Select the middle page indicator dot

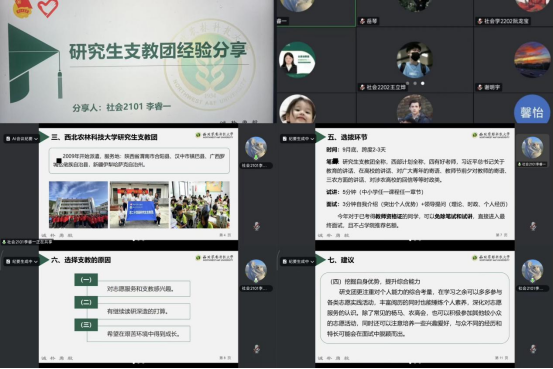[415, 83]
